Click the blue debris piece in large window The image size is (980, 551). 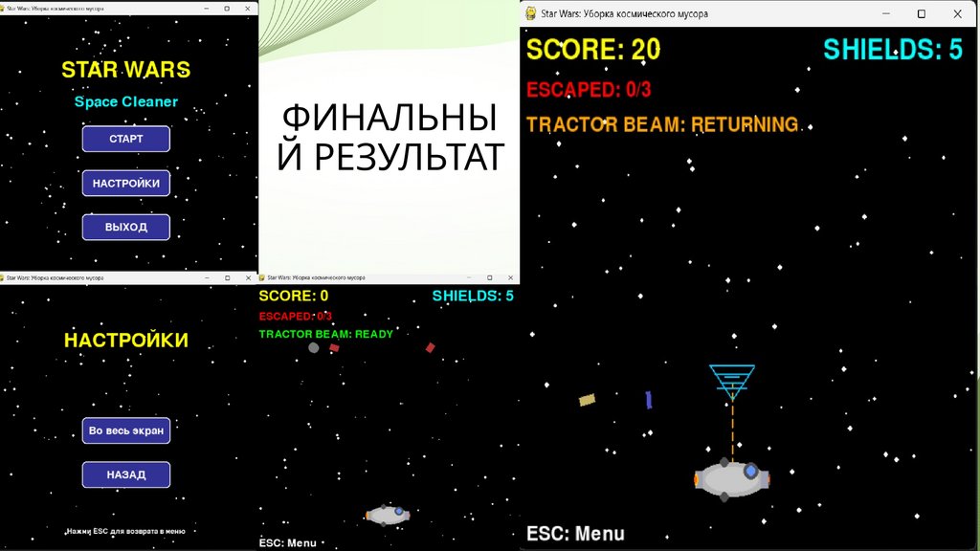(x=649, y=400)
